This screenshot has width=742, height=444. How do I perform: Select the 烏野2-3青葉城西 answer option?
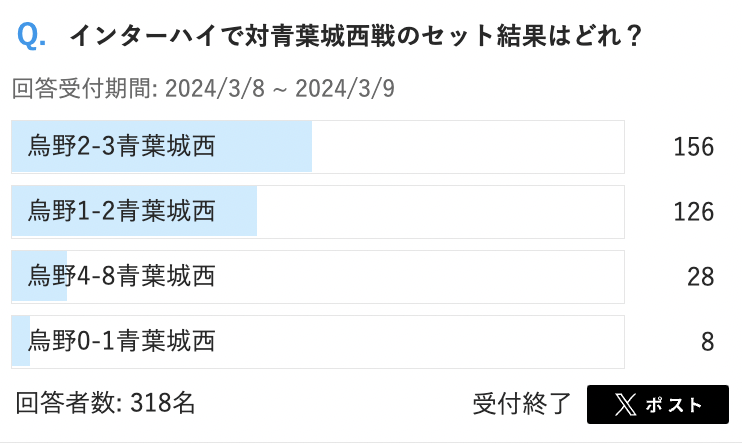click(122, 147)
